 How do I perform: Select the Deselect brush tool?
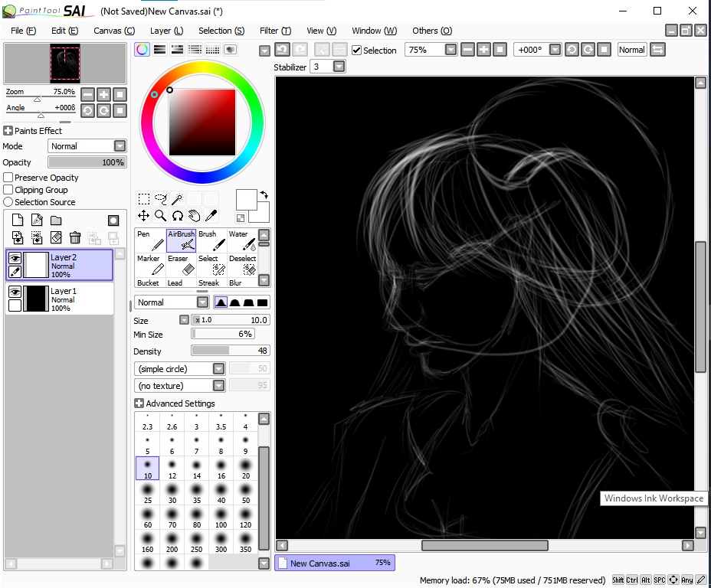[242, 265]
